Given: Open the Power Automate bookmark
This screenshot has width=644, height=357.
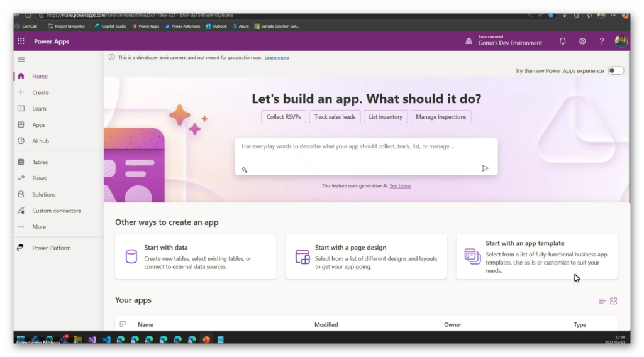Looking at the screenshot, I should pos(182,26).
